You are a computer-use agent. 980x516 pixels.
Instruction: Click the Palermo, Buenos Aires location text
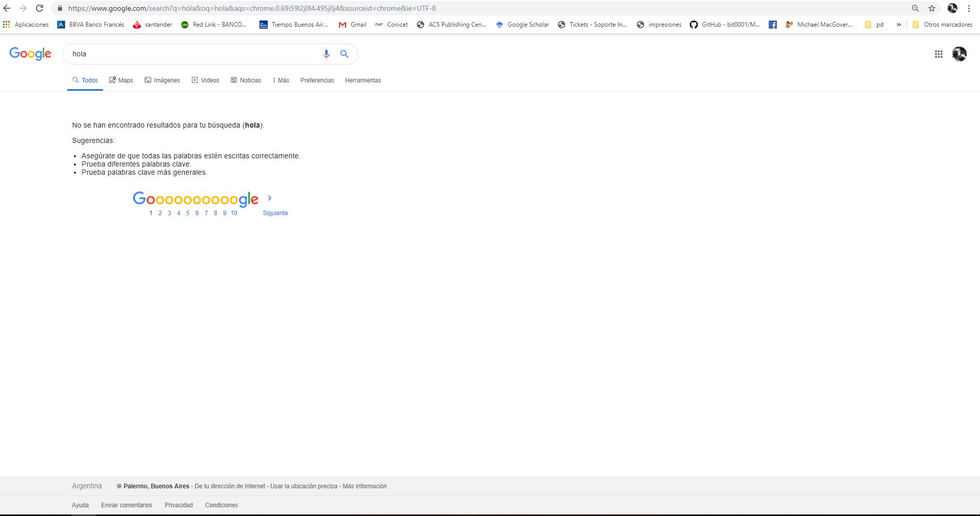156,486
